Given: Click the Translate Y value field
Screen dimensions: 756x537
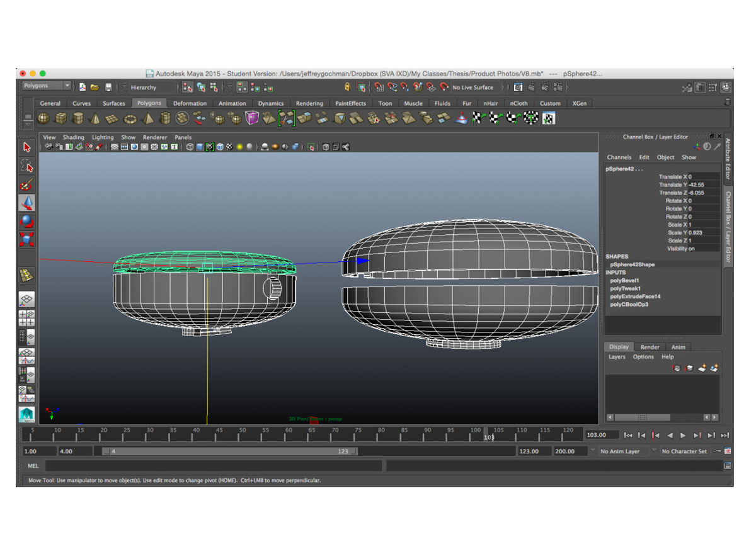Looking at the screenshot, I should point(702,185).
